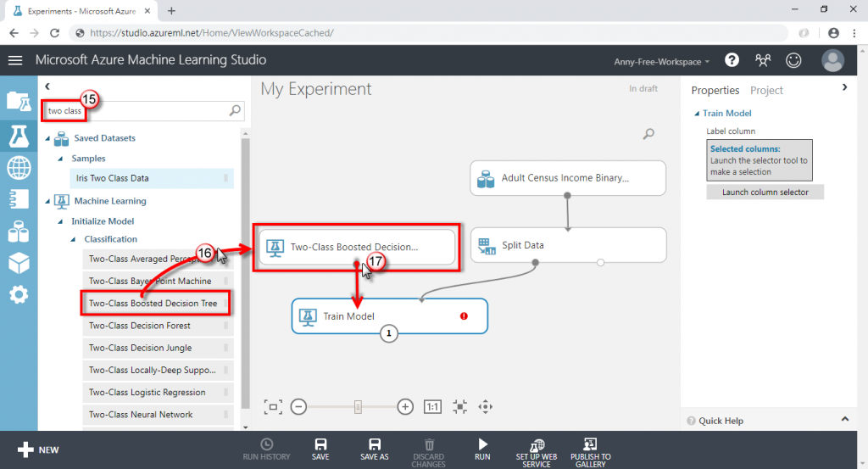Collapse the Saved Datasets tree node
The width and height of the screenshot is (868, 469).
tap(47, 138)
